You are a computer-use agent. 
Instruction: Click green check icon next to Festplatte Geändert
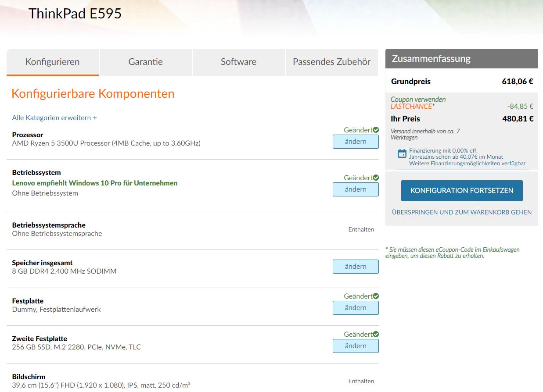pos(376,296)
